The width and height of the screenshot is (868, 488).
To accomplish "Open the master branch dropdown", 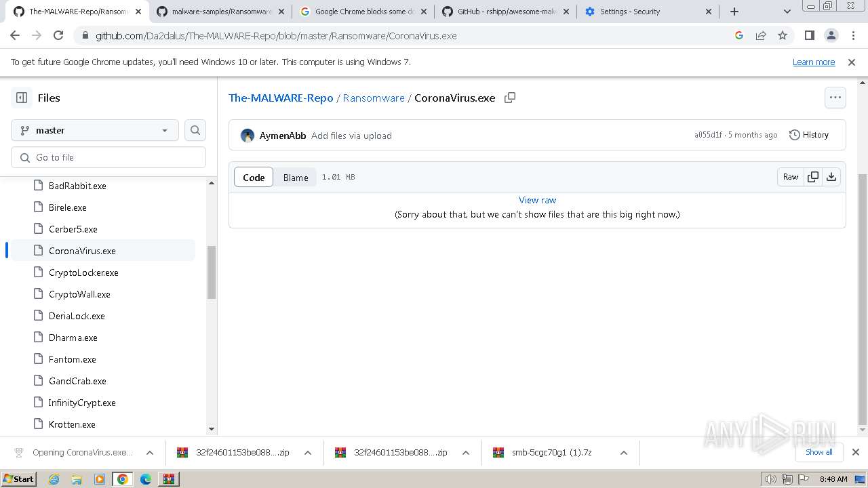I will click(x=95, y=130).
